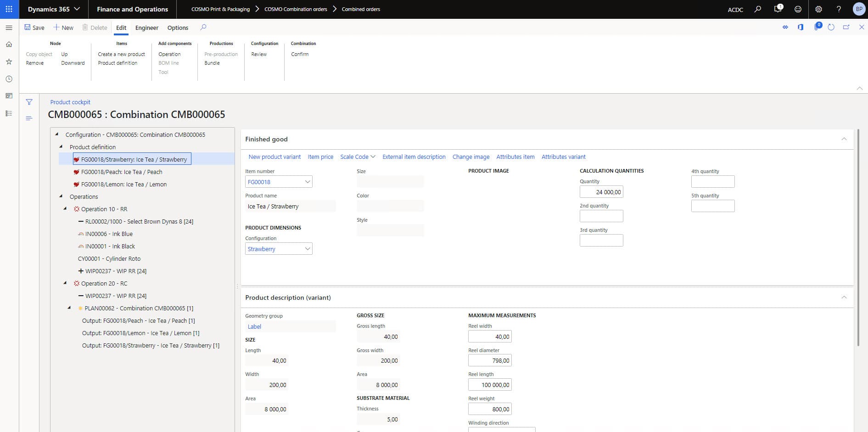The width and height of the screenshot is (868, 432).
Task: Open the Item number FG00018 dropdown
Action: 307,182
